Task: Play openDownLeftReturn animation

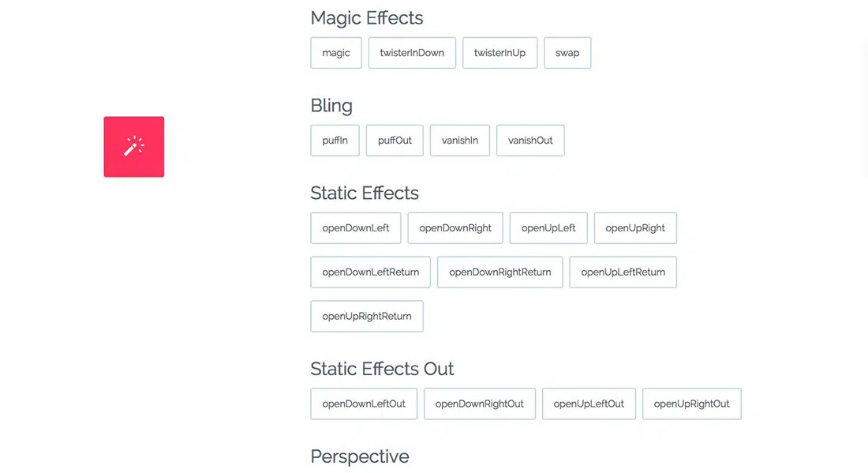Action: pyautogui.click(x=371, y=272)
